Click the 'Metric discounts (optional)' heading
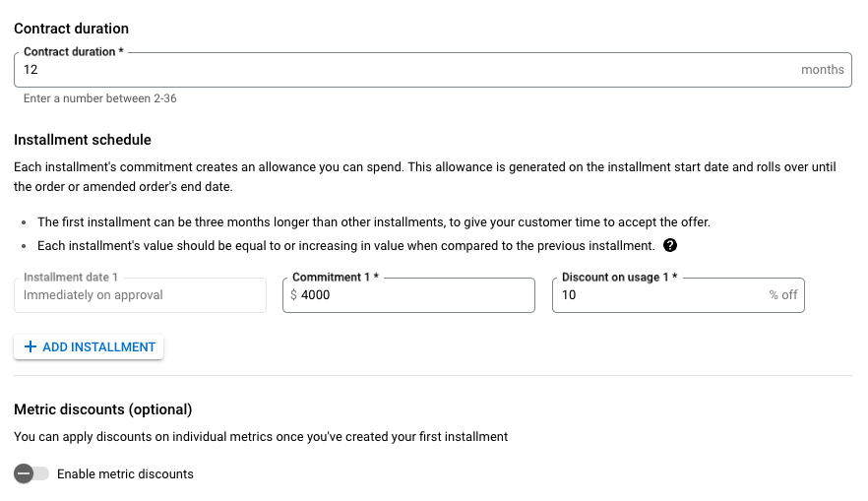 [103, 409]
